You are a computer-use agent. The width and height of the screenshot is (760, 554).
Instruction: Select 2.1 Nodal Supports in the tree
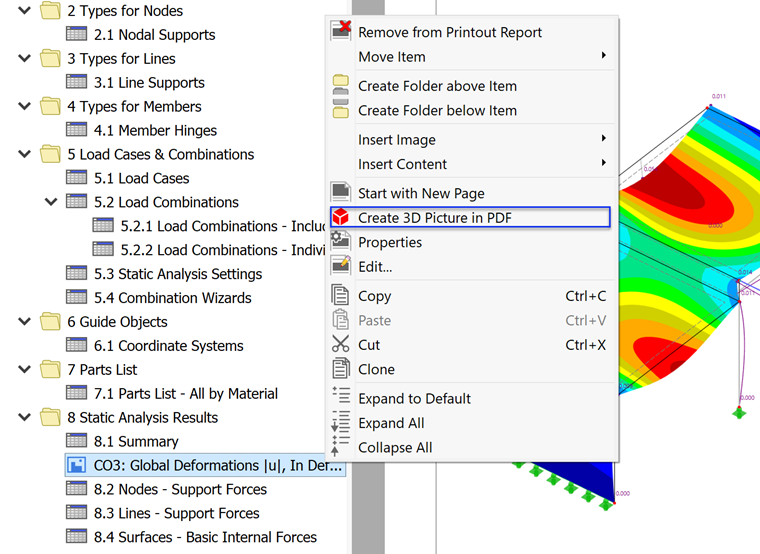point(155,34)
